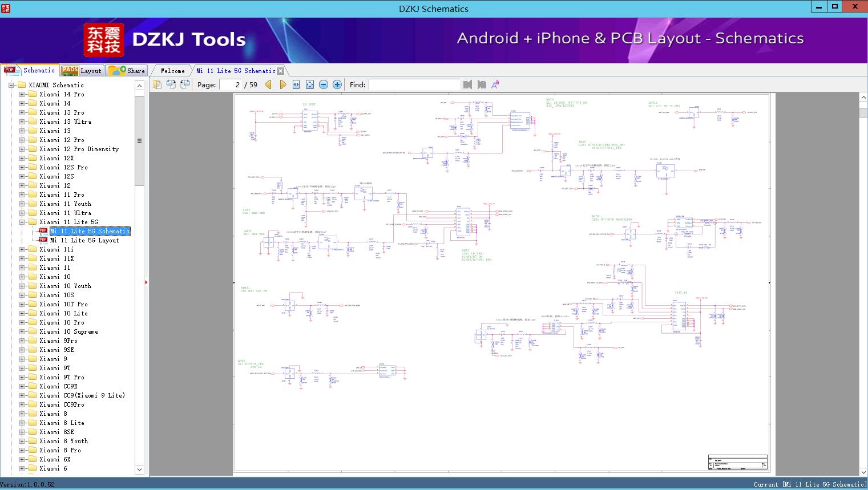Click the page number input field
The height and width of the screenshot is (490, 868).
(231, 84)
